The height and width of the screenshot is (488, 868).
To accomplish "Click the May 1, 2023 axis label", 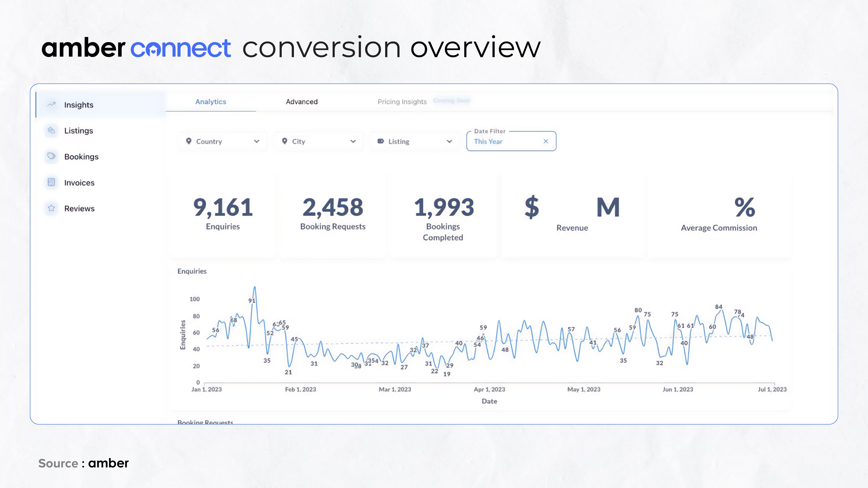I will click(x=584, y=389).
